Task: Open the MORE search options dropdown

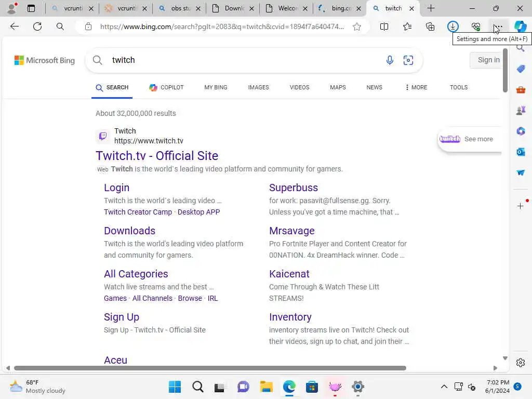Action: pos(416,87)
